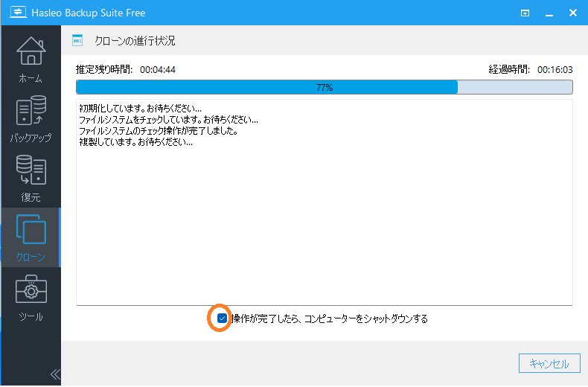The width and height of the screenshot is (588, 387).
Task: Click the 77% clone progress bar
Action: pyautogui.click(x=325, y=87)
